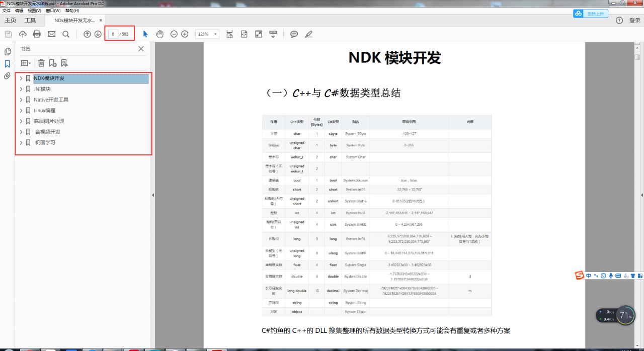Select the highlight text pen tool
The height and width of the screenshot is (351, 644).
pos(308,34)
